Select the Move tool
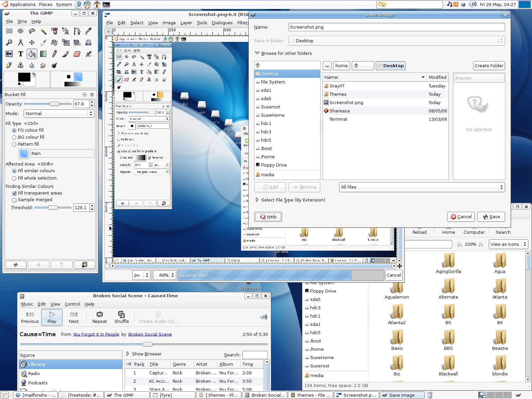 tap(32, 43)
